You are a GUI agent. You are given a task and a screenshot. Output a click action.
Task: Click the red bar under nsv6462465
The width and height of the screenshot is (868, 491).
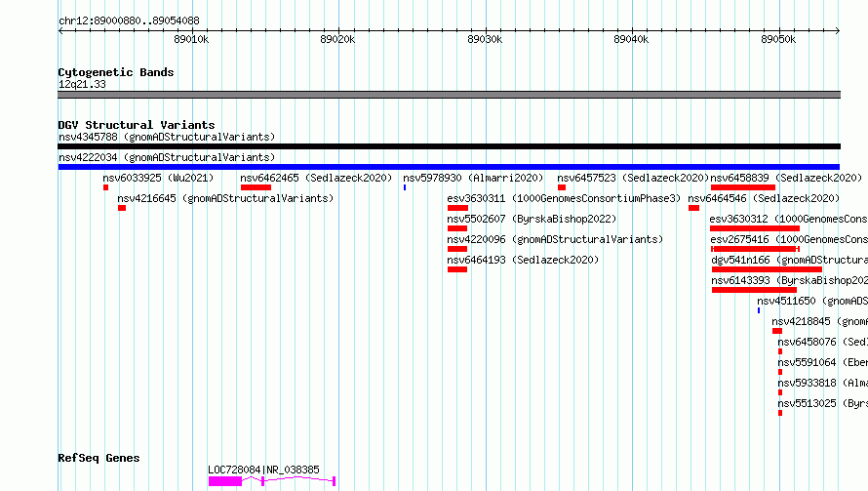pyautogui.click(x=256, y=187)
